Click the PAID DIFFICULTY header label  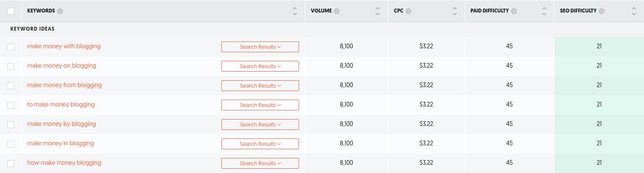(x=490, y=11)
